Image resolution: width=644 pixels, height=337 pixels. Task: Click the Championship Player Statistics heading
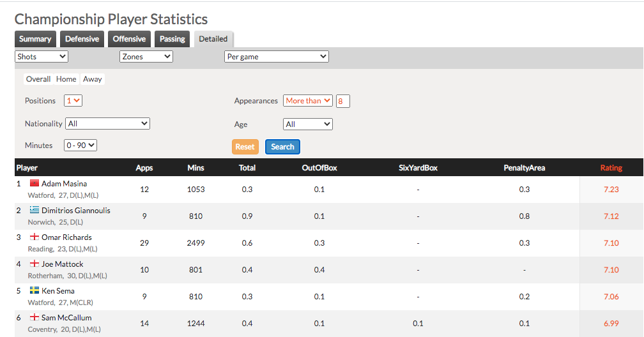(x=111, y=19)
